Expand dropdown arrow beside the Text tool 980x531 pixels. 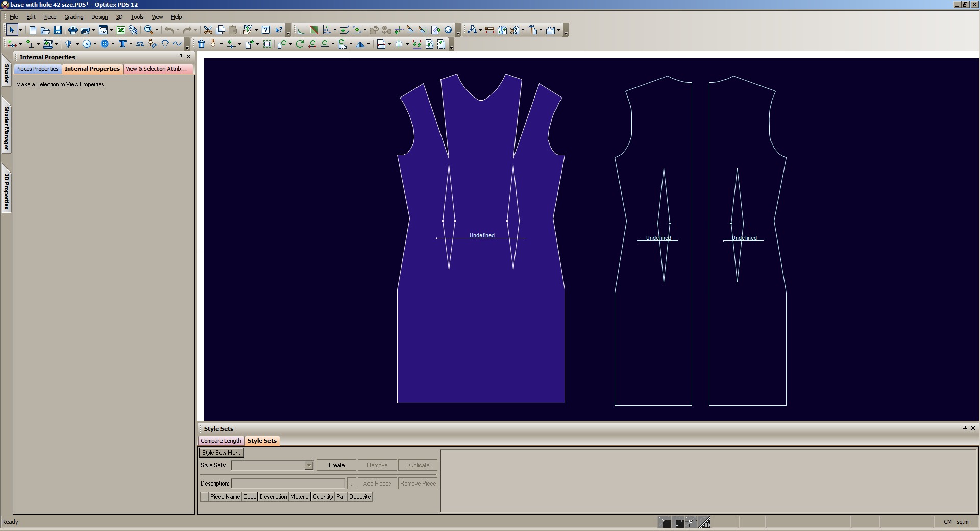click(x=131, y=44)
